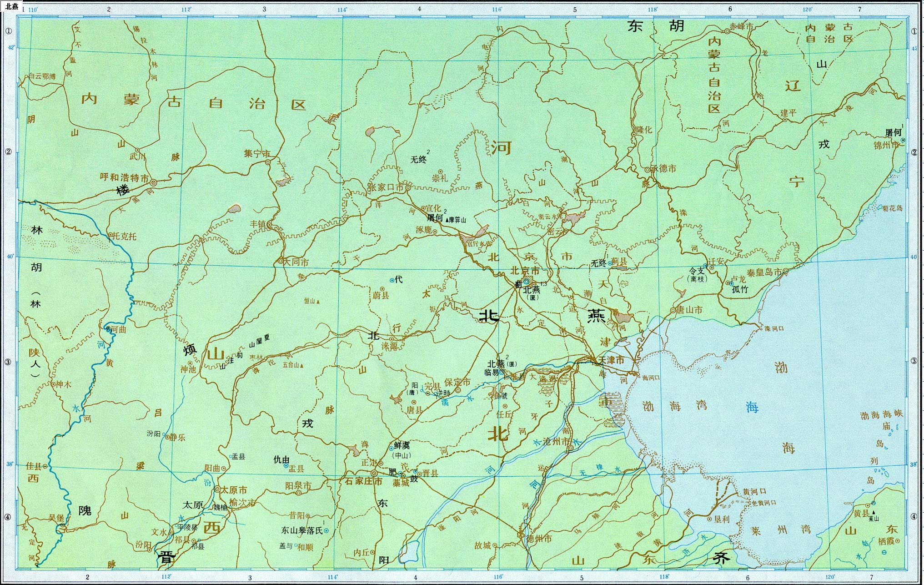Click the 116° longitude label at top
Image resolution: width=924 pixels, height=585 pixels.
(496, 9)
